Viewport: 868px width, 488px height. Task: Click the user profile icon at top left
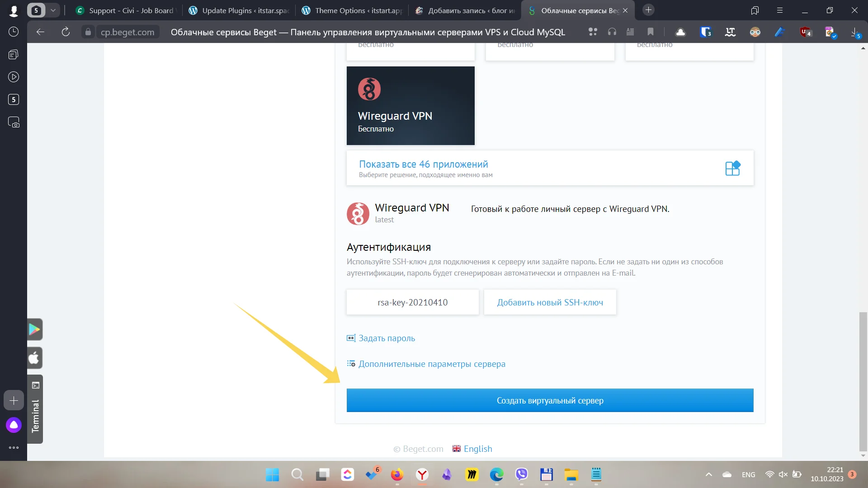point(14,10)
